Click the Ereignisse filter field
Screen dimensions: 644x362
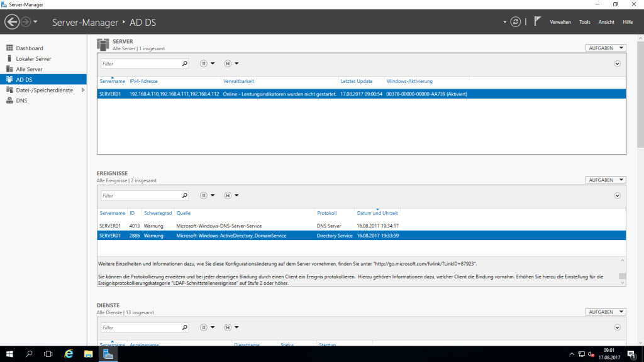(x=140, y=196)
